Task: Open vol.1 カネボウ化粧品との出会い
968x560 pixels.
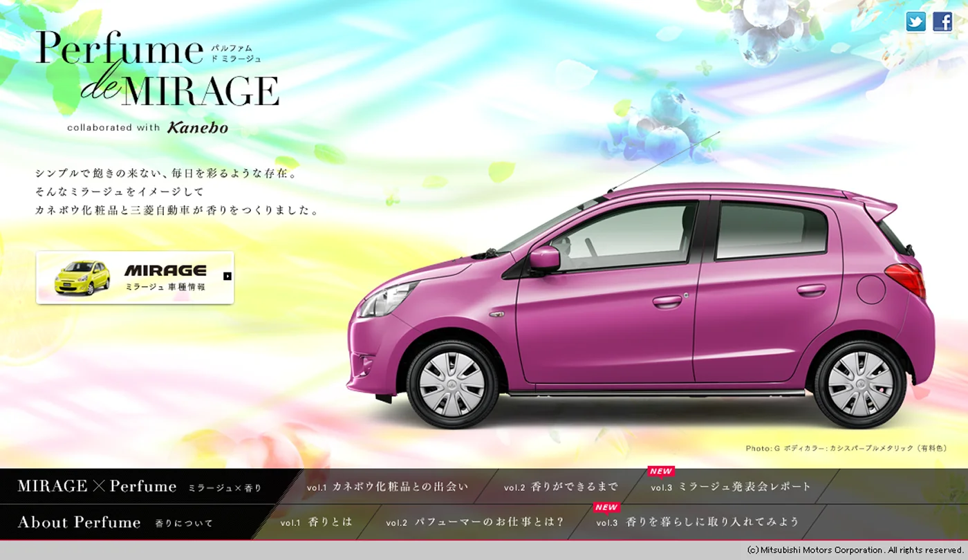Action: (x=388, y=487)
